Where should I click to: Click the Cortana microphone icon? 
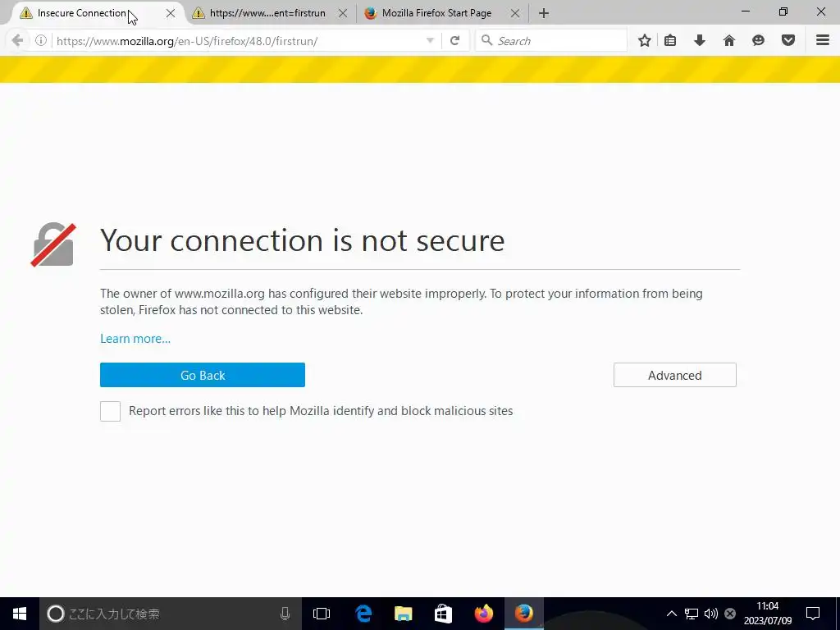(x=285, y=614)
